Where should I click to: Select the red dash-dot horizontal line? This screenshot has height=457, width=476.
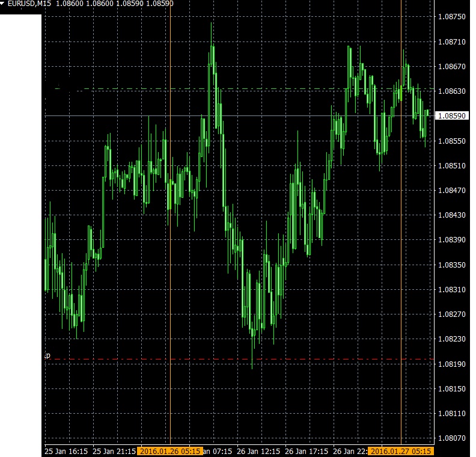coord(240,359)
